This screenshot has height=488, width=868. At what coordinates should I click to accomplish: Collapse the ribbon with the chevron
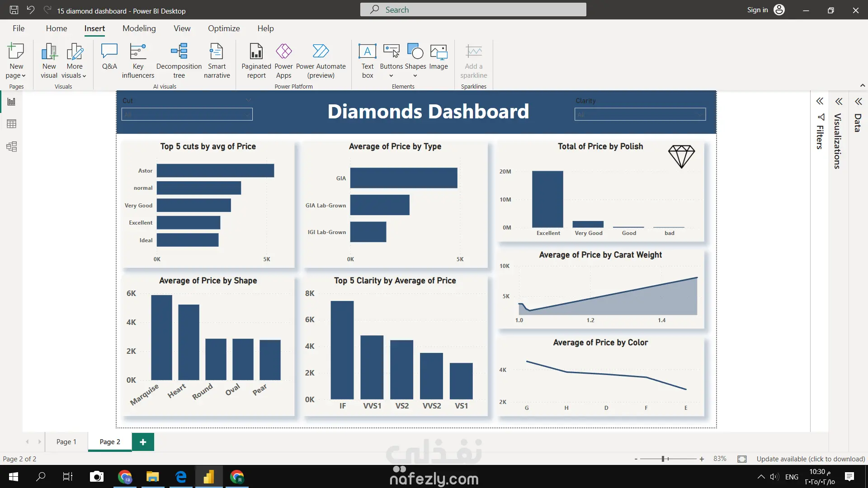click(863, 85)
